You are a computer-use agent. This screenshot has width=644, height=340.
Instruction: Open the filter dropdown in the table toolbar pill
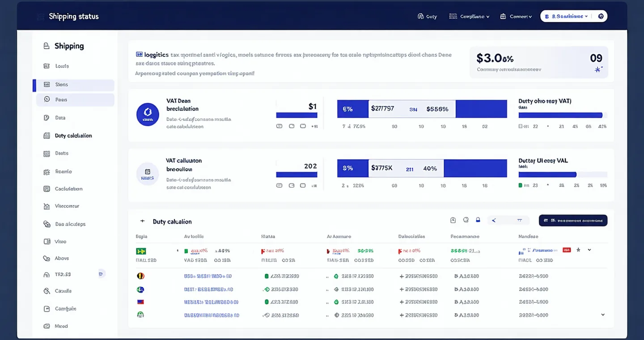coord(520,220)
